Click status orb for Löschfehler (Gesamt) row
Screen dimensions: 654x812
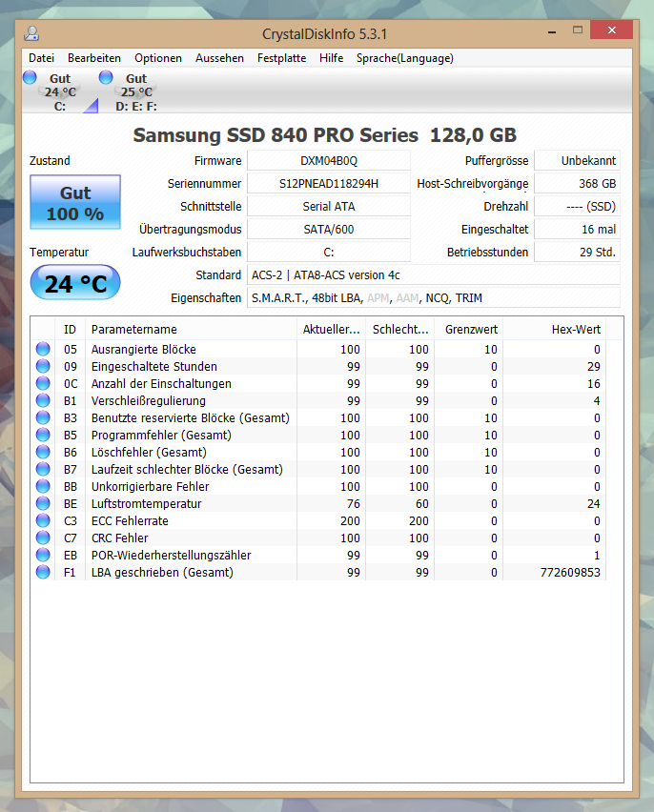pos(43,452)
